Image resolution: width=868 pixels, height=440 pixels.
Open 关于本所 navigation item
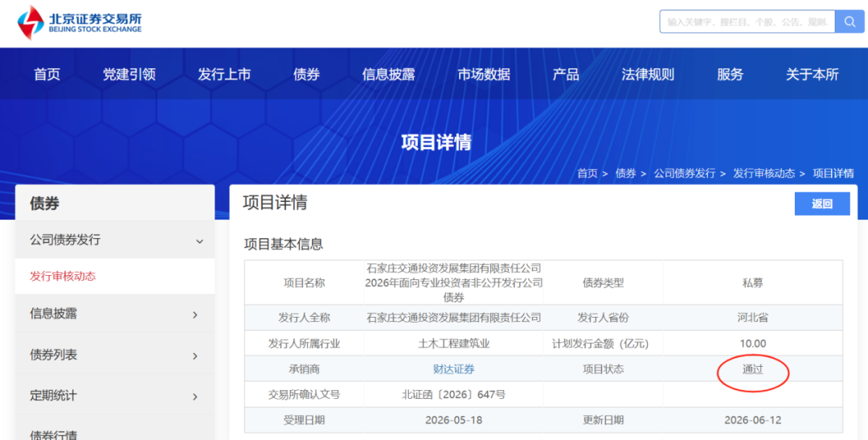point(812,74)
